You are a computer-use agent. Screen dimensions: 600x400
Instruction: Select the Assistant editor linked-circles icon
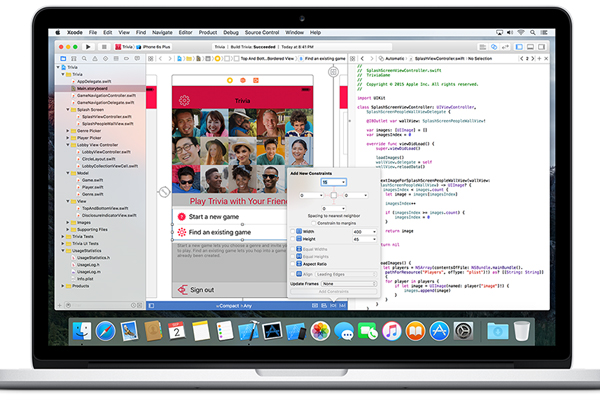pos(494,47)
